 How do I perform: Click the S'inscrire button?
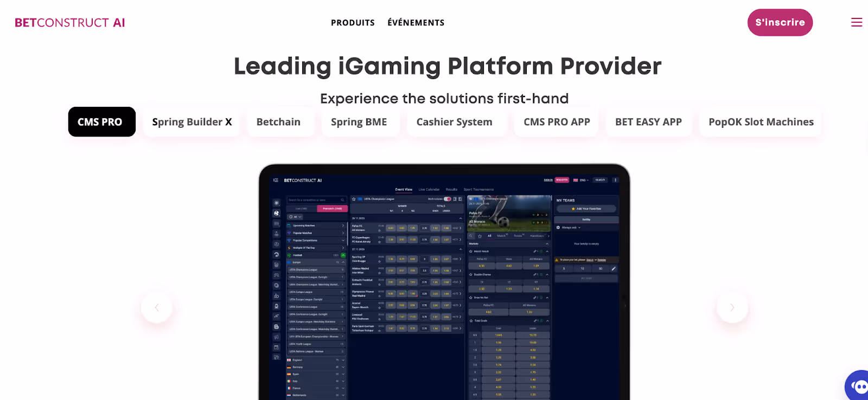pos(780,22)
